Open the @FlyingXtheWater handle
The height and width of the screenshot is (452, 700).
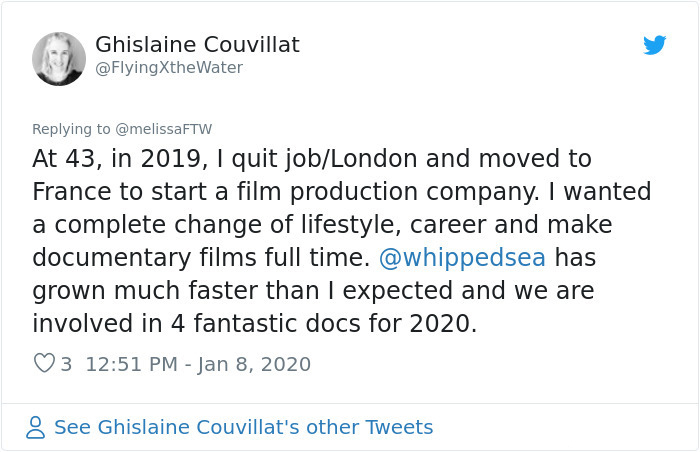(x=169, y=68)
